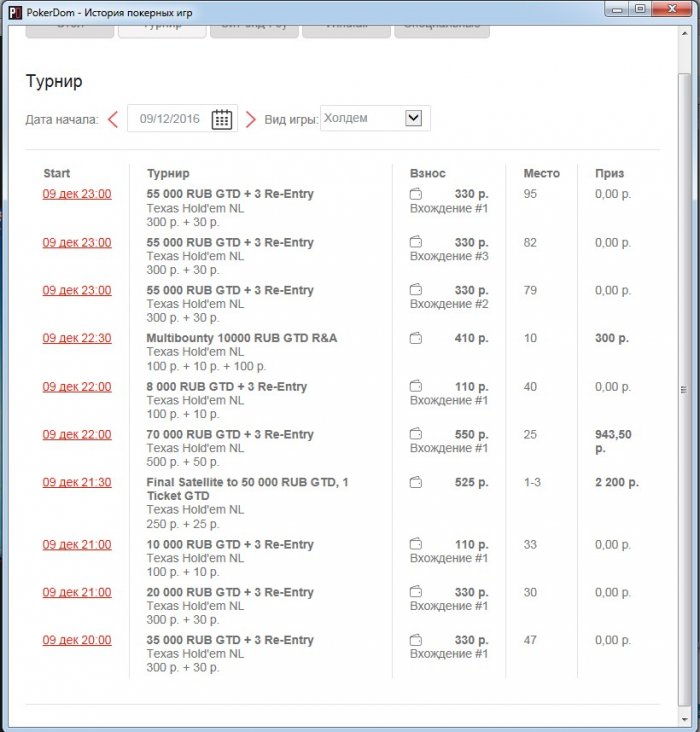Viewport: 700px width, 732px height.
Task: Click wallet icon in 55 000 RUB Вхождение #3 row
Action: (x=416, y=242)
